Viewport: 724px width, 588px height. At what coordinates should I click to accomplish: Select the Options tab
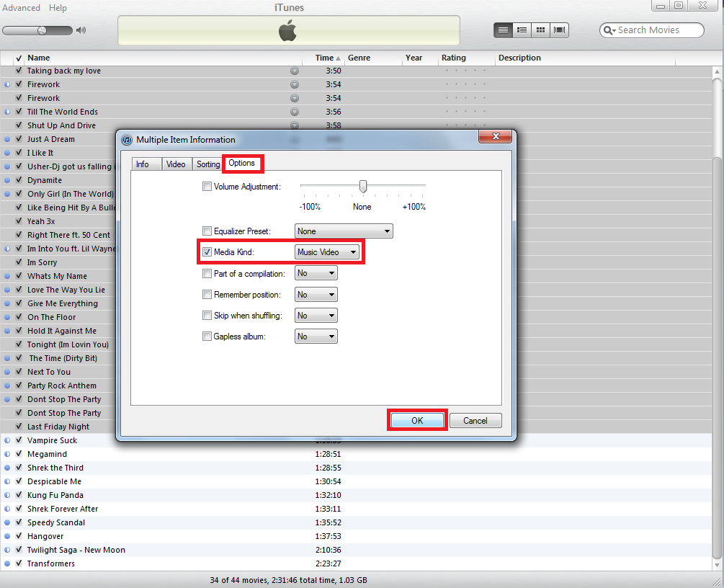pos(242,163)
